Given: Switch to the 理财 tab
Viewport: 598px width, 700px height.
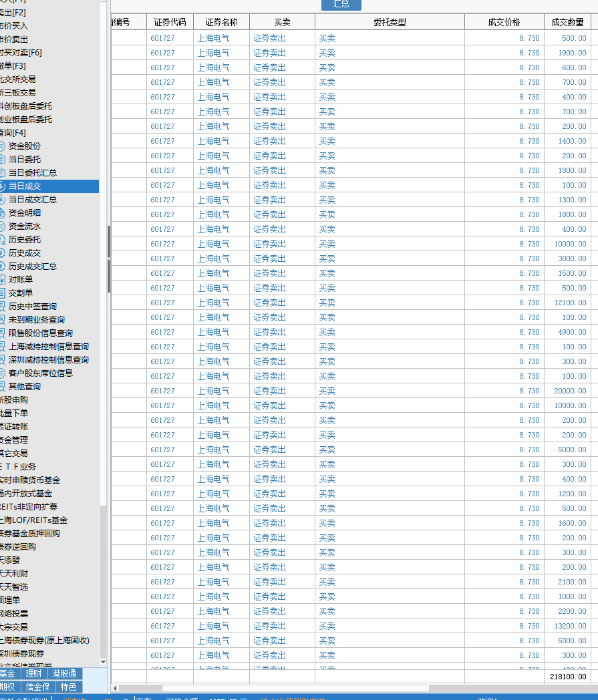Looking at the screenshot, I should [33, 674].
